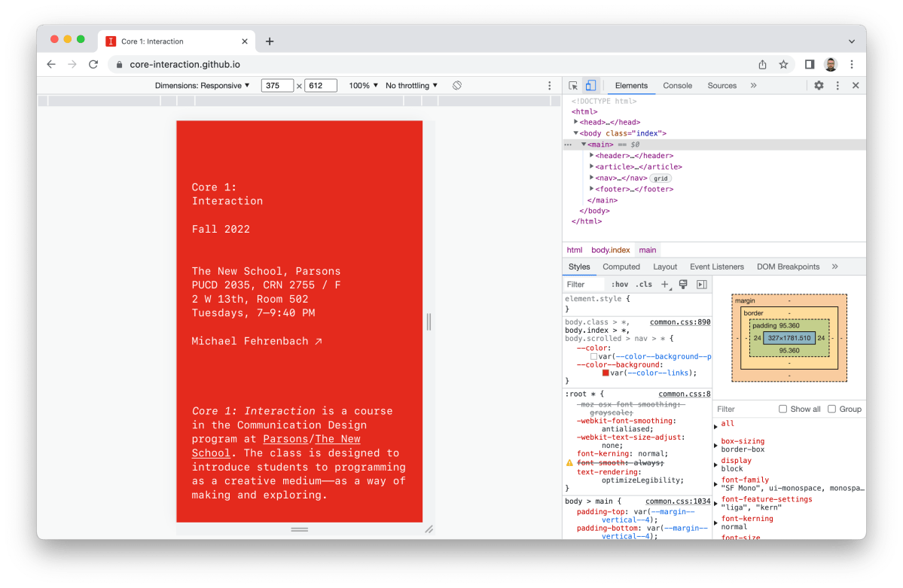Open DevTools settings gear
This screenshot has height=588, width=903.
[819, 85]
